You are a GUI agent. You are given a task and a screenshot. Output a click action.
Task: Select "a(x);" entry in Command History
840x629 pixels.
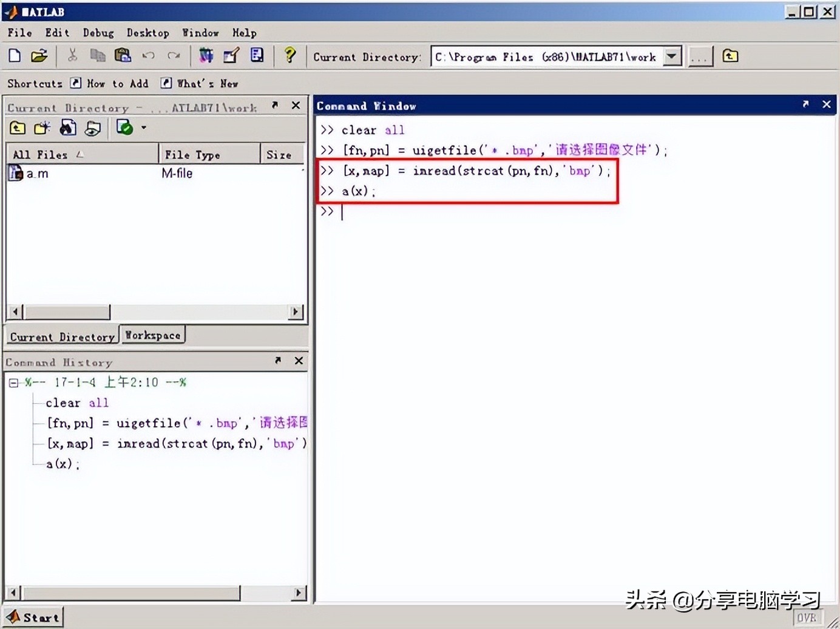[63, 464]
